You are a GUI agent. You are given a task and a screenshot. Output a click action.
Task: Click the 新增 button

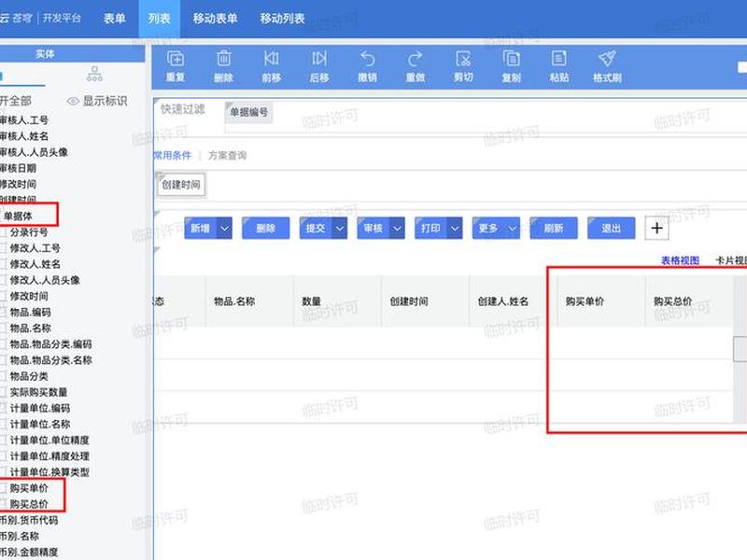point(201,229)
